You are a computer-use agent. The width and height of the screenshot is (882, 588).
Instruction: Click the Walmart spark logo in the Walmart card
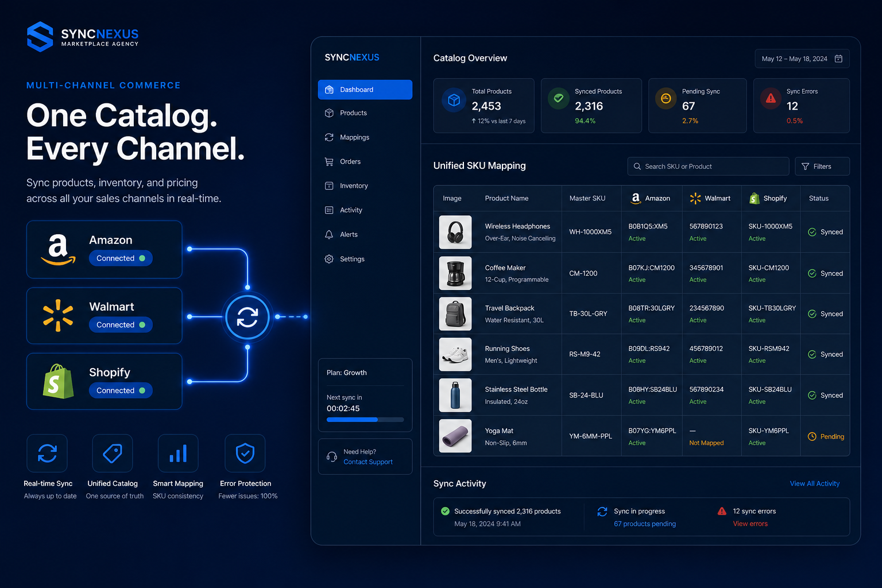tap(58, 315)
